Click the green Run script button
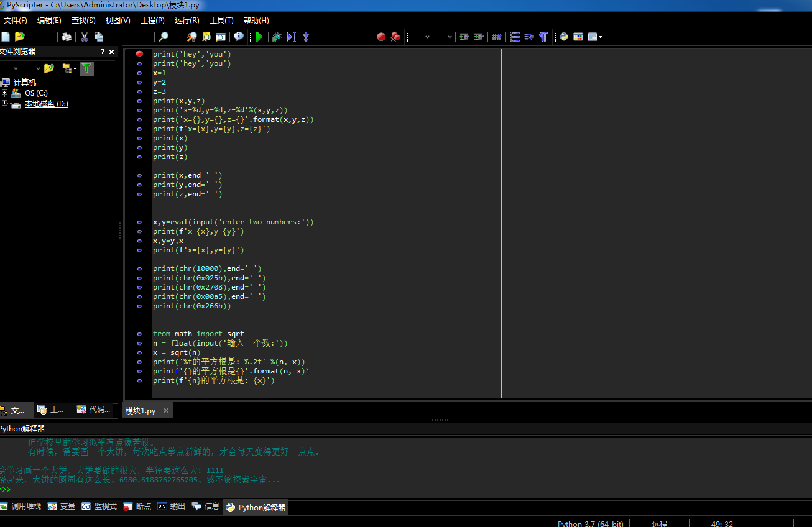This screenshot has width=812, height=527. tap(259, 37)
